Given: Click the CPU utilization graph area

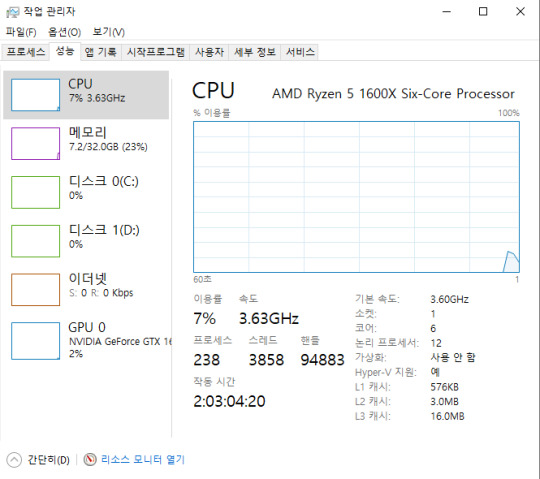Looking at the screenshot, I should tap(356, 197).
